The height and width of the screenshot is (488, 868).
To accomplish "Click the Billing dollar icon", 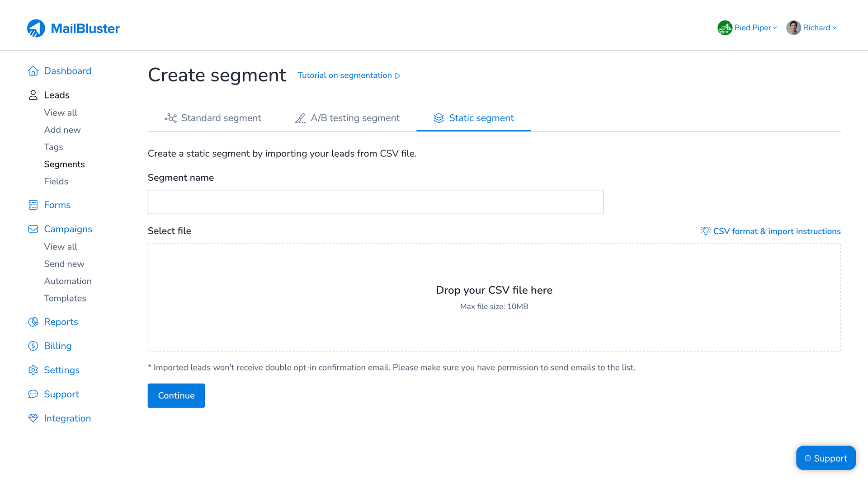I will click(33, 346).
